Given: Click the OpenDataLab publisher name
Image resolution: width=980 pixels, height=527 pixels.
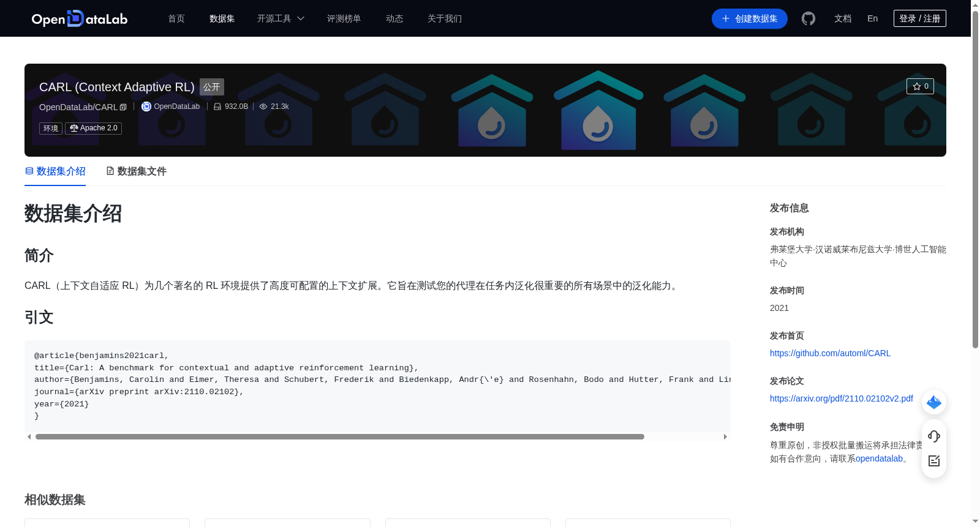Looking at the screenshot, I should tap(177, 107).
